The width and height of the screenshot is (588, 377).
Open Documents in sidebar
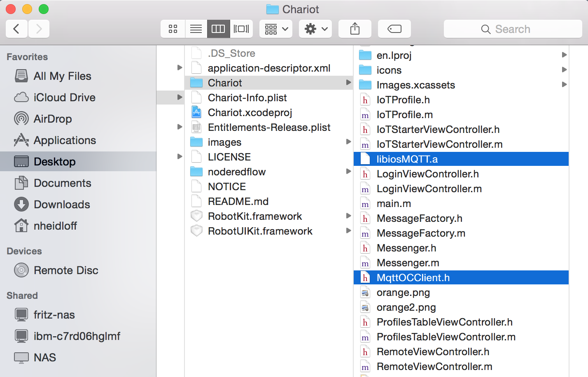[x=78, y=183]
